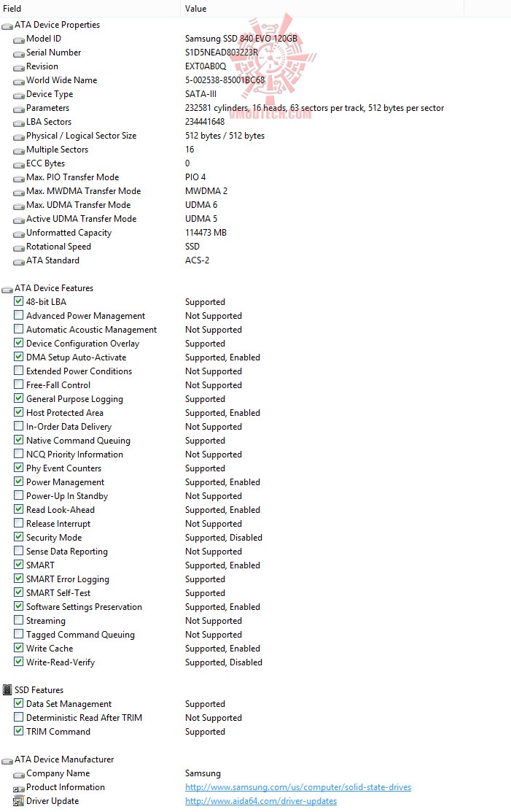Click the Product Information row icon
Viewport: 511px width, 812px height.
click(19, 788)
